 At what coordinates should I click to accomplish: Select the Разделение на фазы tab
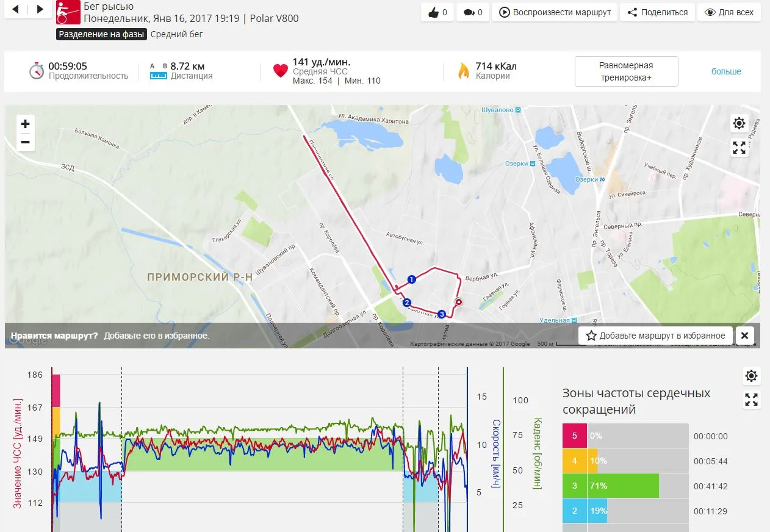[102, 34]
